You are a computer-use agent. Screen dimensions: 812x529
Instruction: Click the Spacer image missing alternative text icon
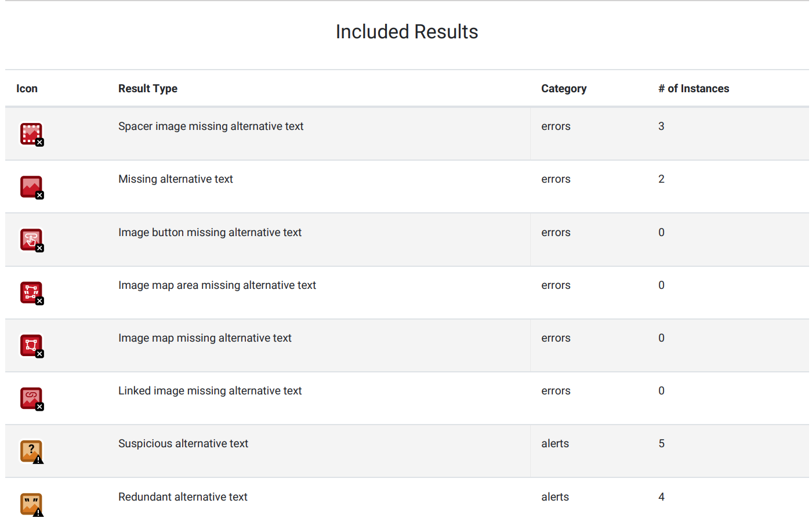(32, 134)
